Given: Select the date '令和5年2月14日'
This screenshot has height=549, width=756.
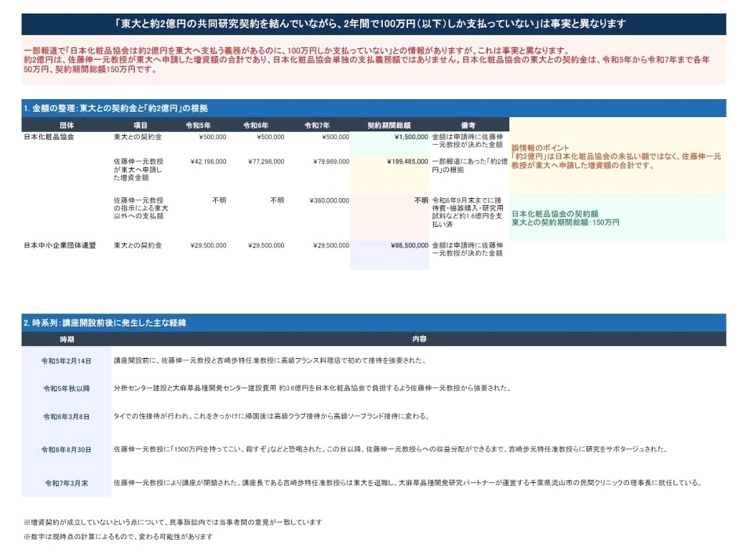Looking at the screenshot, I should [67, 361].
